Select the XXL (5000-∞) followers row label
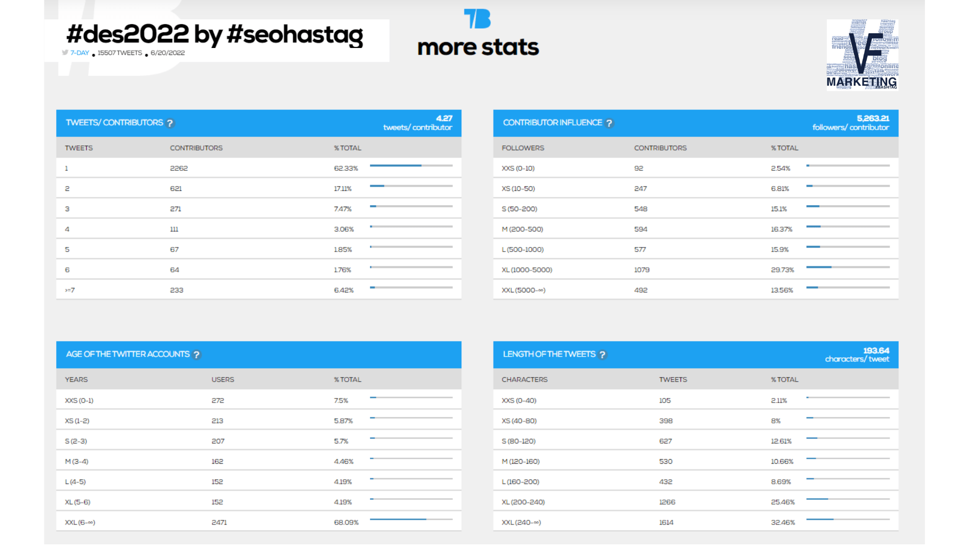This screenshot has width=980, height=551. coord(524,290)
